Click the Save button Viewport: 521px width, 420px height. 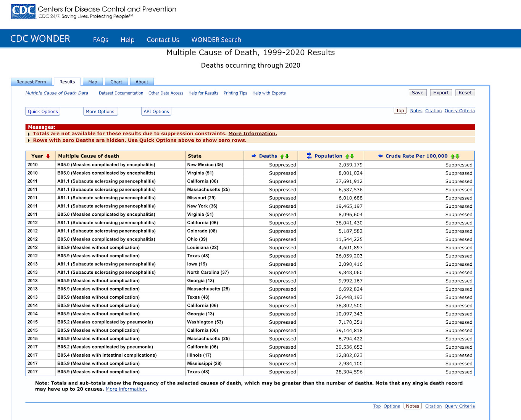(418, 93)
